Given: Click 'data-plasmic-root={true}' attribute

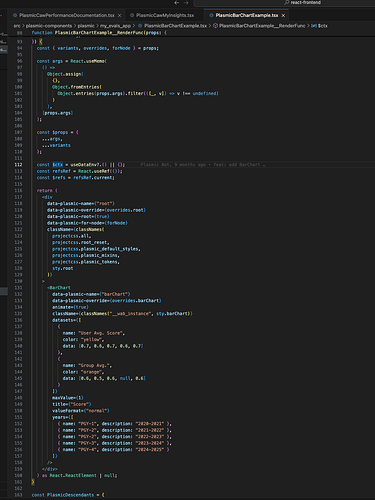Looking at the screenshot, I should (78, 216).
